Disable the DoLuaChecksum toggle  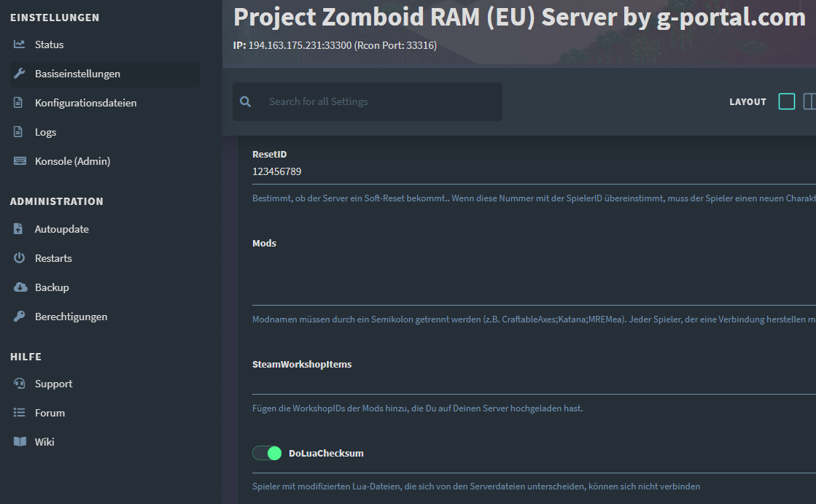267,452
